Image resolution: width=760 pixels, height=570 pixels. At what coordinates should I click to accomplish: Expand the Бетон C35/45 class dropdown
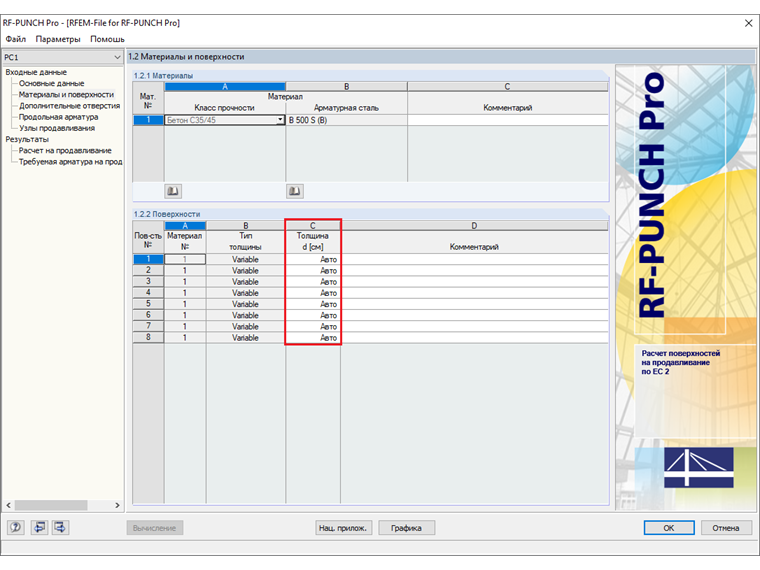(280, 120)
